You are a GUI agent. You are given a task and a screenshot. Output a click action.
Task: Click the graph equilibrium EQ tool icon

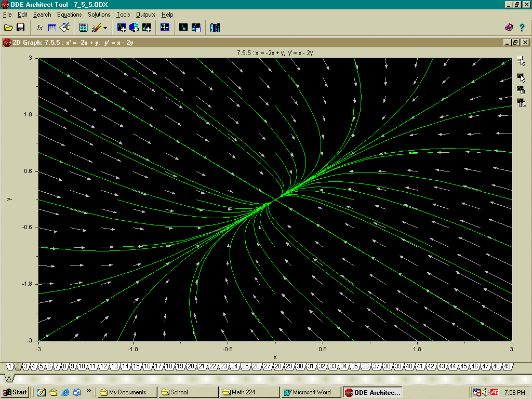pyautogui.click(x=521, y=102)
